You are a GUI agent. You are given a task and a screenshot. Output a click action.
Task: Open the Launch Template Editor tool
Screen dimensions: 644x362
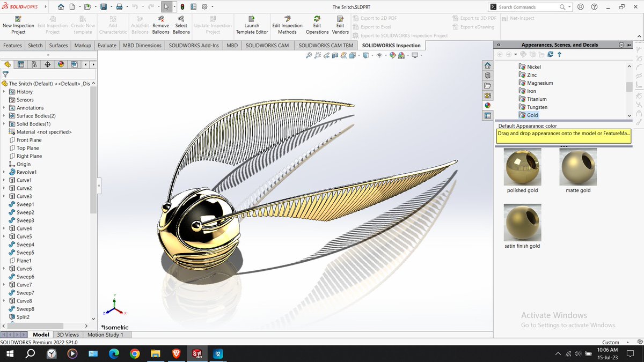(252, 25)
